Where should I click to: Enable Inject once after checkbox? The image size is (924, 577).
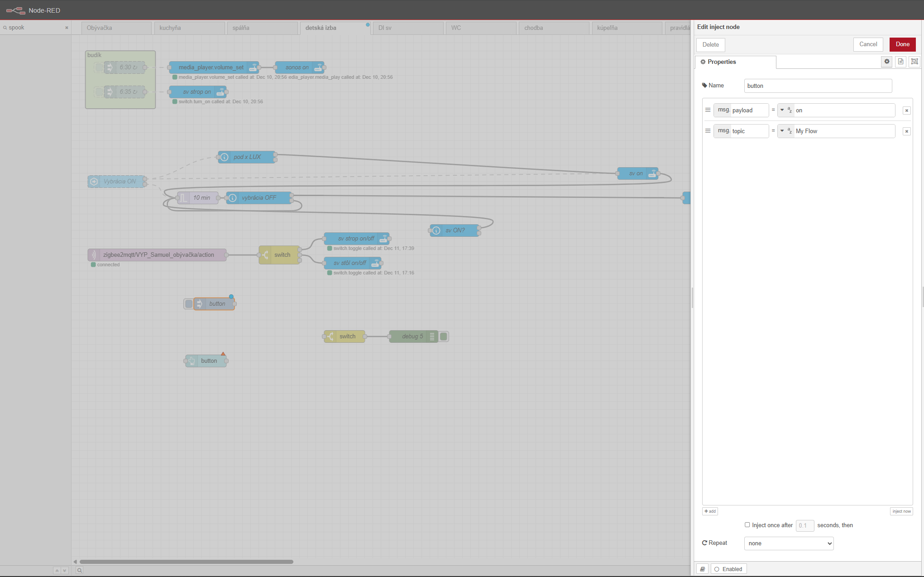747,525
